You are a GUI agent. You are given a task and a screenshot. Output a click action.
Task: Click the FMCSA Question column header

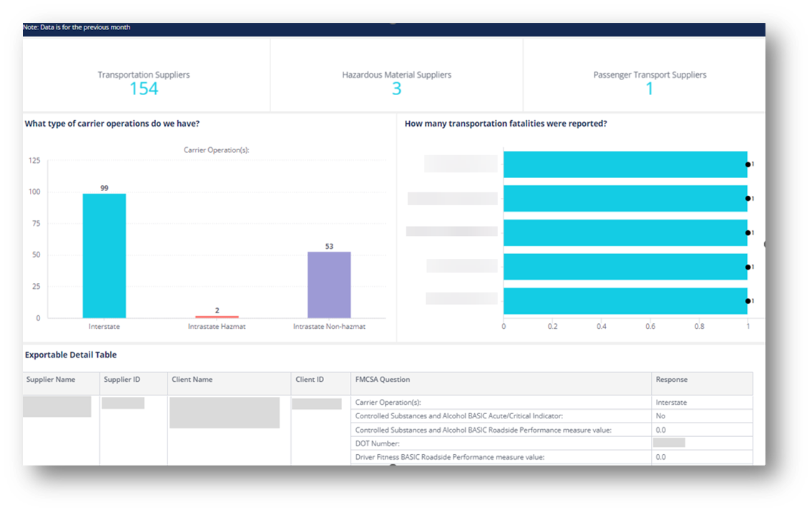[x=383, y=380]
